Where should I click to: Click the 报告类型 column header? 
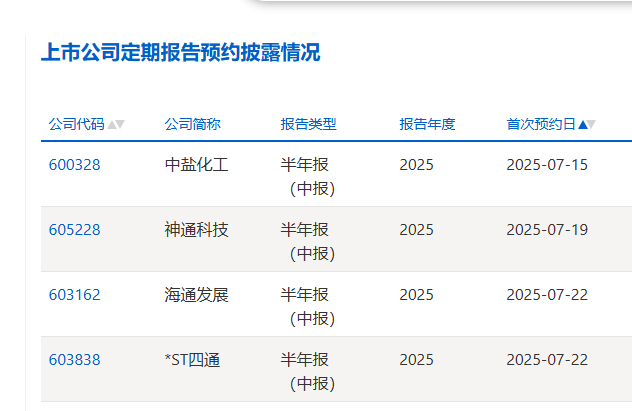[x=308, y=124]
